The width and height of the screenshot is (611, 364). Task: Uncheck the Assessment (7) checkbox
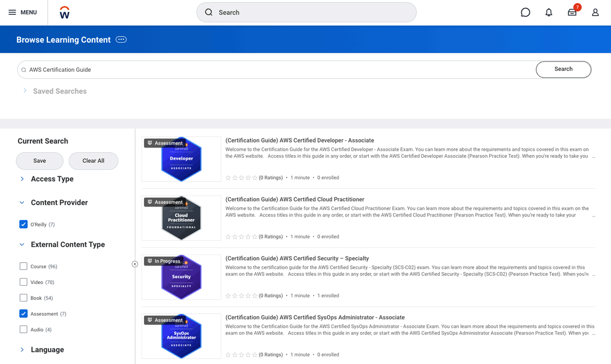tap(23, 314)
